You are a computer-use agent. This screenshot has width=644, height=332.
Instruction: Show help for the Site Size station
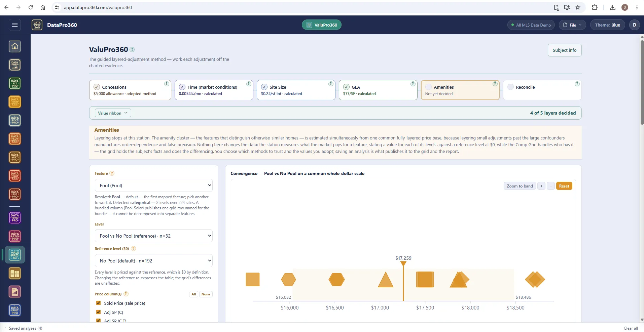(331, 84)
